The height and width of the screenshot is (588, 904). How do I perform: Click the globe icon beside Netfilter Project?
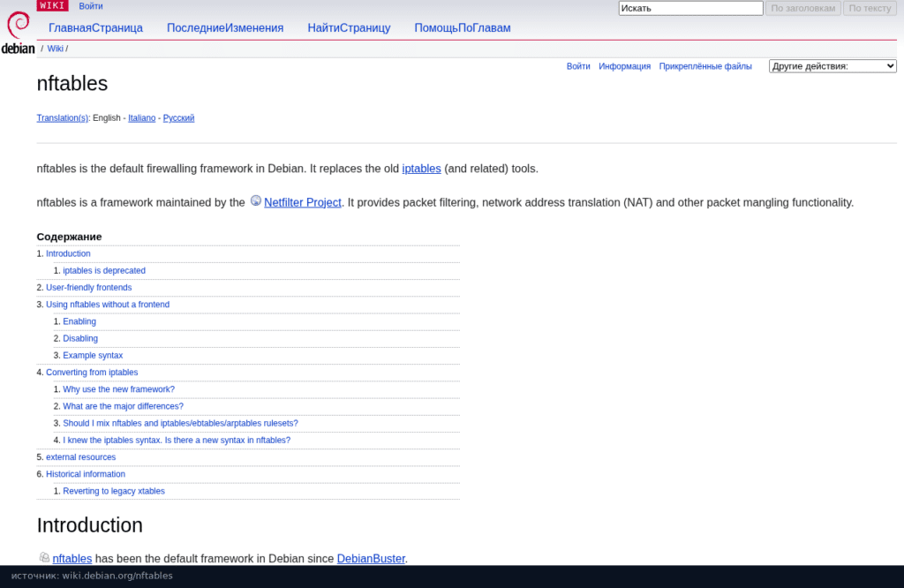click(255, 200)
